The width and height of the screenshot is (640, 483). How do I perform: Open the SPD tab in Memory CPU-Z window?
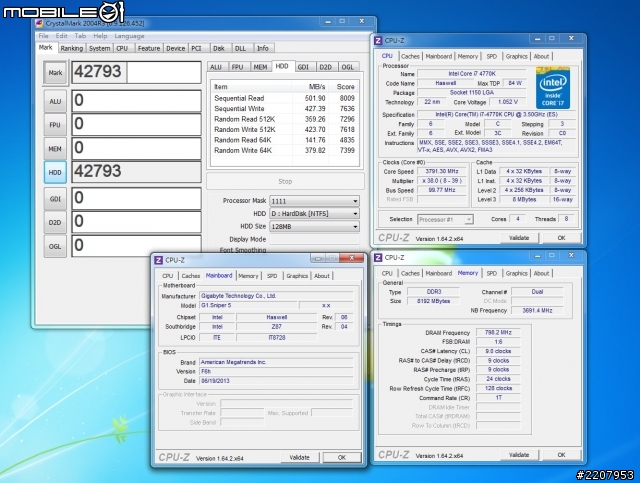tap(491, 273)
